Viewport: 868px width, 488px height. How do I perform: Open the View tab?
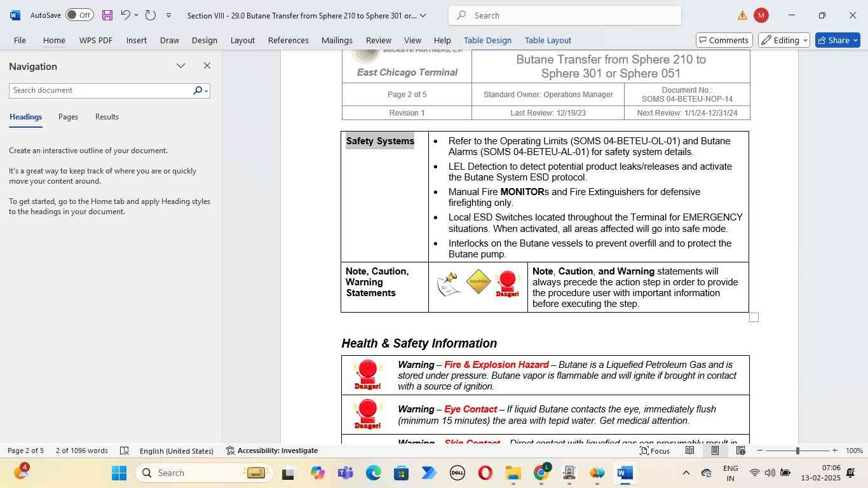412,40
